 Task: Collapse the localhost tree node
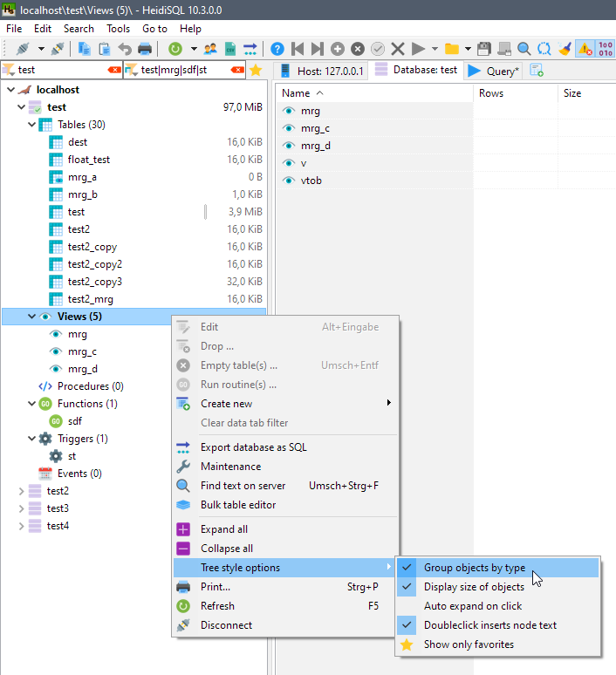11,90
